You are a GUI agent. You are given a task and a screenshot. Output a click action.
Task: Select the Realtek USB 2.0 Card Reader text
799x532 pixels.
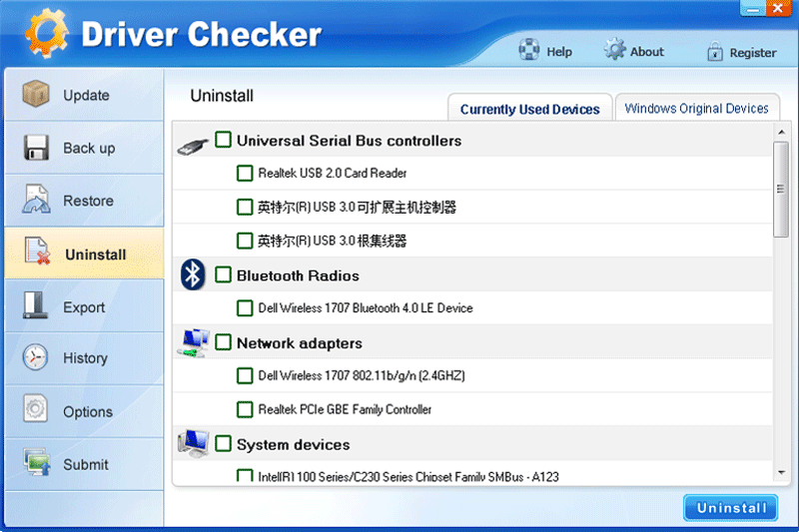pyautogui.click(x=333, y=173)
